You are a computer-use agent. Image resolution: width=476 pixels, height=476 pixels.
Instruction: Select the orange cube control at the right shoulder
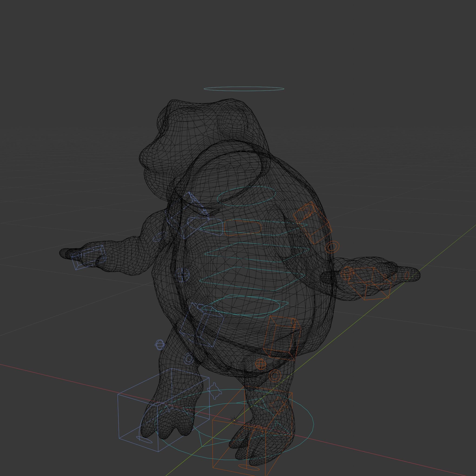click(312, 222)
